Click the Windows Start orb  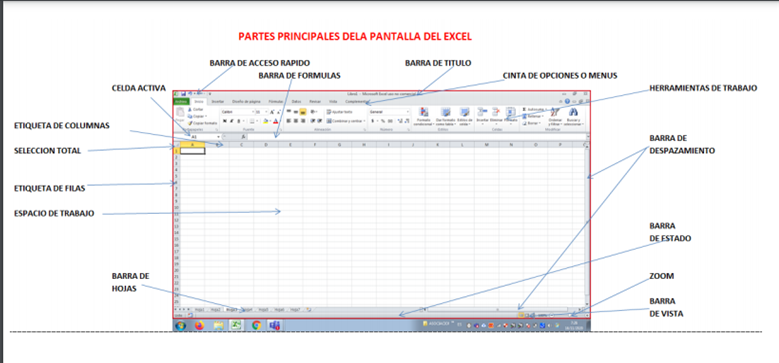[181, 325]
